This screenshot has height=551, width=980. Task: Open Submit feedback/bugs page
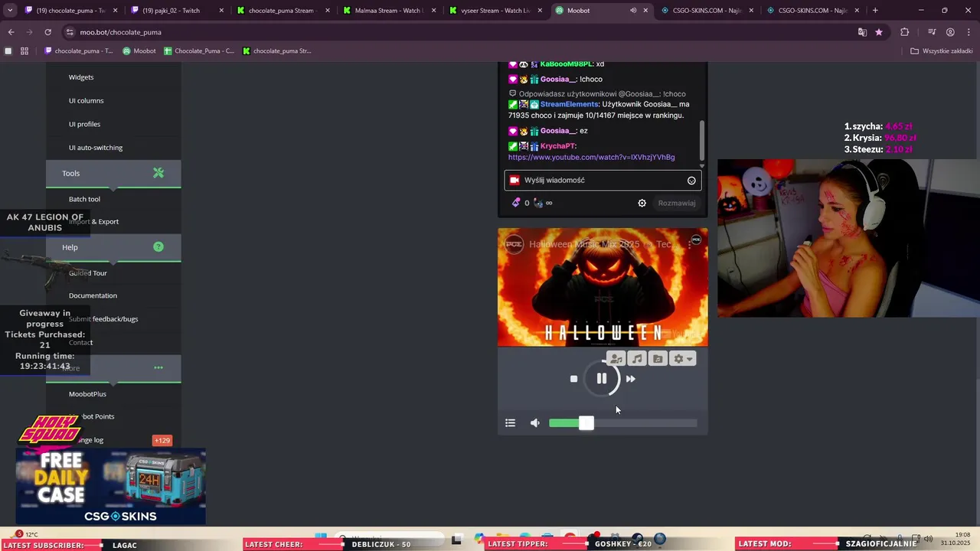pyautogui.click(x=103, y=319)
